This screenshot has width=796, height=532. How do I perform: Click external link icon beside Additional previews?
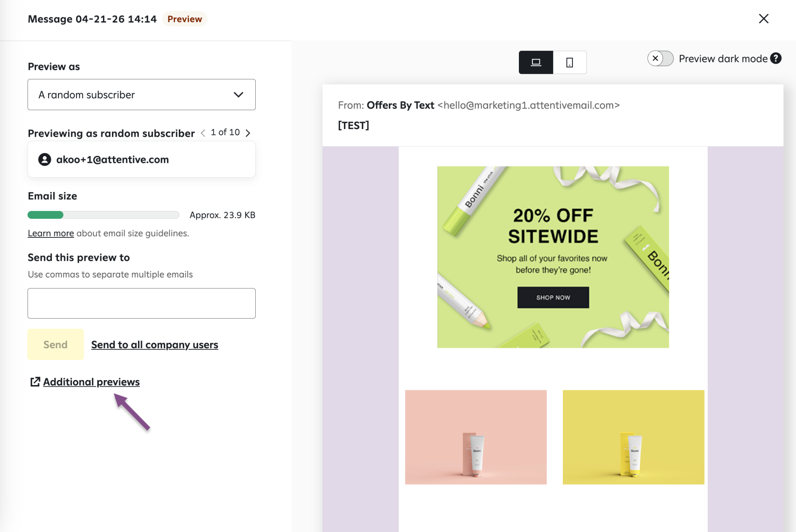[35, 382]
